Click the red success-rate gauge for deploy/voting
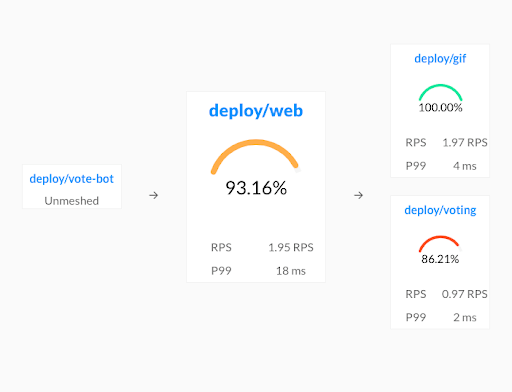This screenshot has width=512, height=392. (440, 244)
